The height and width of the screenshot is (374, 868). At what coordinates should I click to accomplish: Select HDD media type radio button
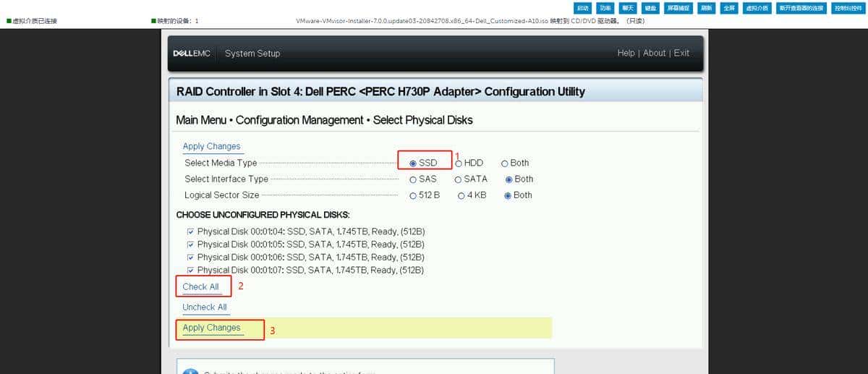[459, 163]
